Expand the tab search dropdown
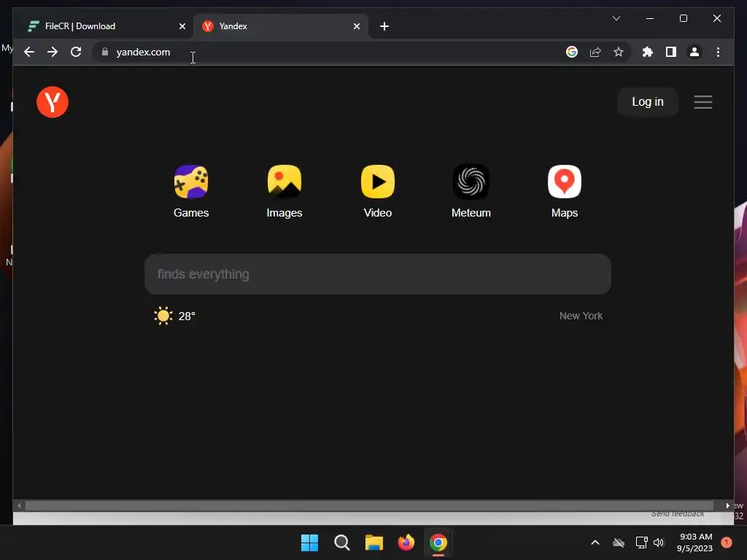 coord(616,18)
